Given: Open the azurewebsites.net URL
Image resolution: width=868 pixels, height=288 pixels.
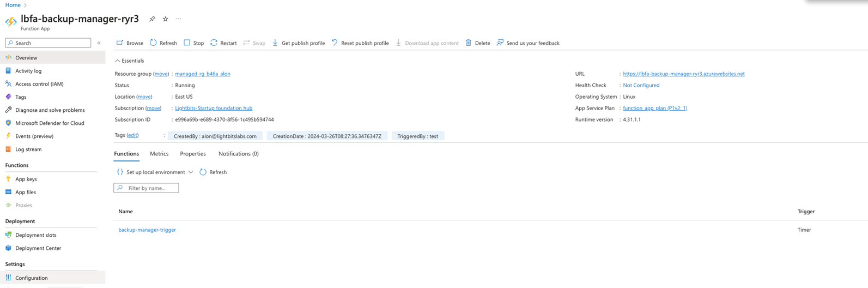Looking at the screenshot, I should click(x=684, y=74).
